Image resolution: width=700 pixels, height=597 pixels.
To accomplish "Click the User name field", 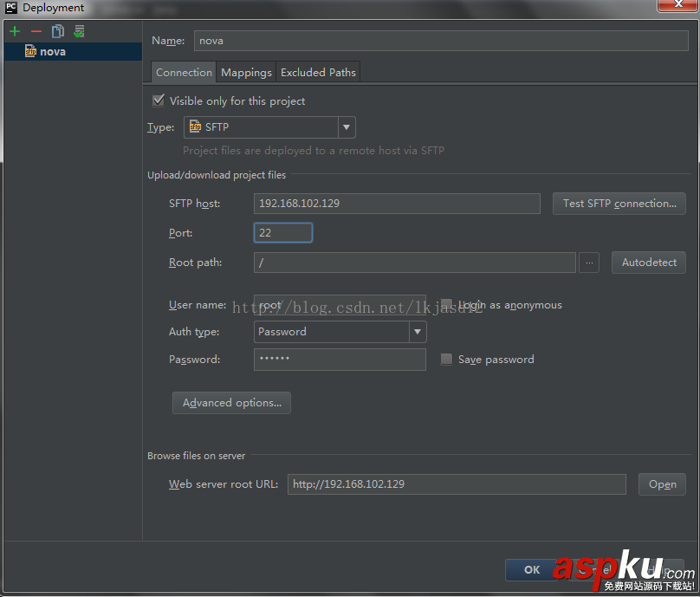I will coord(340,305).
